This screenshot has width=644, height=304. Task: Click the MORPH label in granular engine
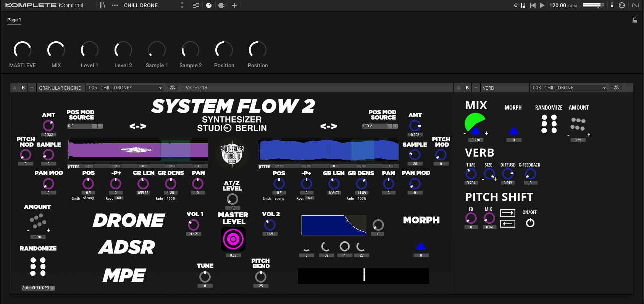click(x=421, y=220)
